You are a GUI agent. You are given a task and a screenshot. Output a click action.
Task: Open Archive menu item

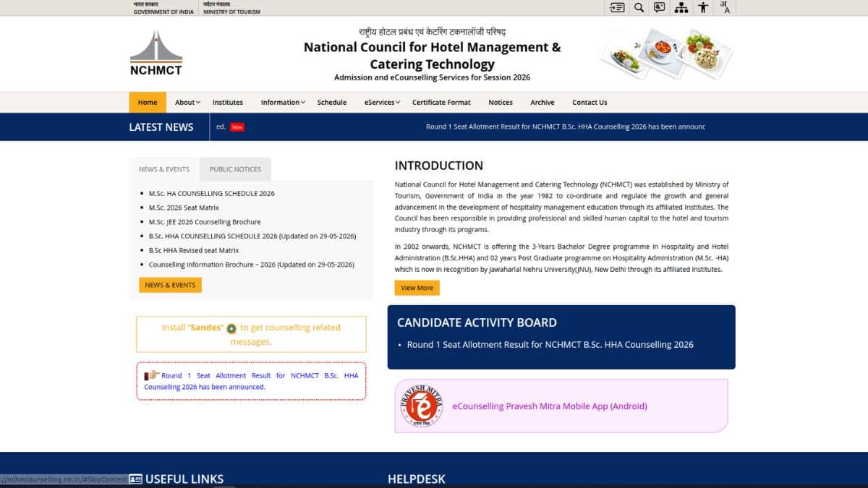pos(542,103)
